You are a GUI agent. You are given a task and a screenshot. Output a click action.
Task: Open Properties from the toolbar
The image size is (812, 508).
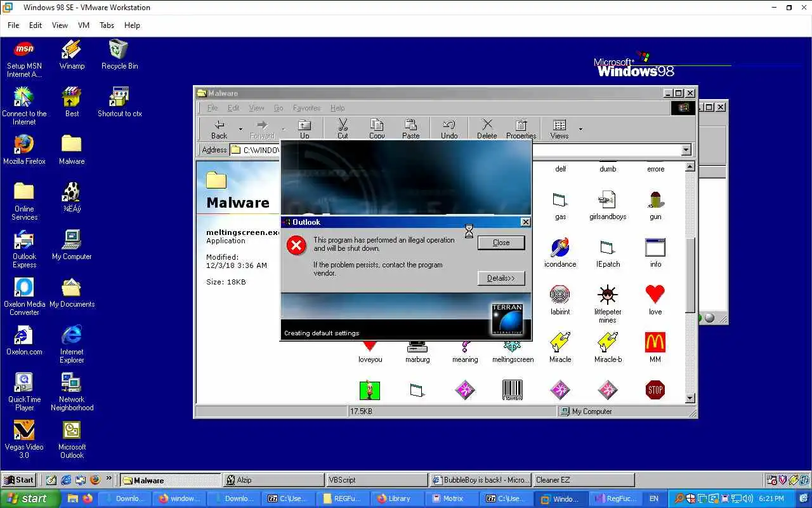[521, 129]
